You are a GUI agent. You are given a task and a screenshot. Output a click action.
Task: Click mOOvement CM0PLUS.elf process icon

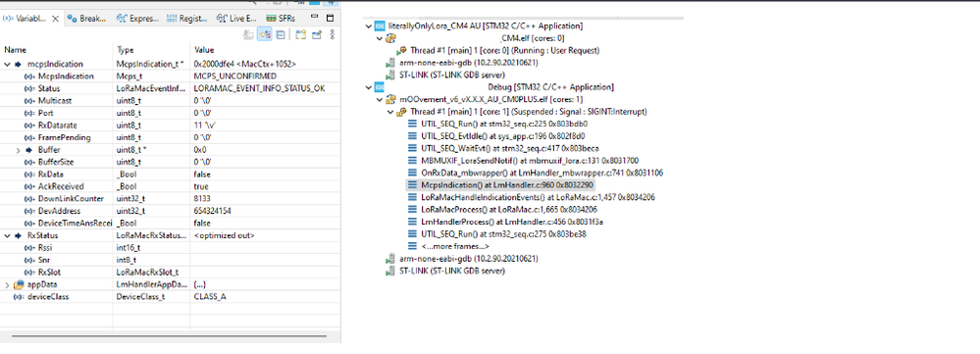[x=390, y=99]
